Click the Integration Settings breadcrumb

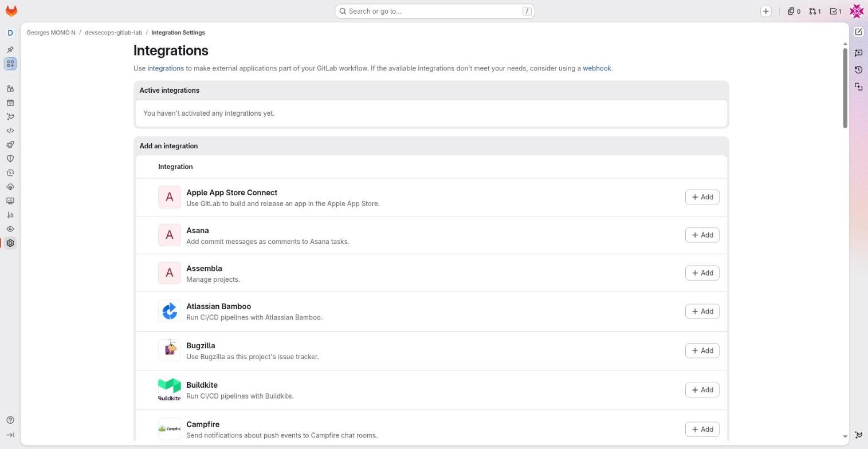178,33
